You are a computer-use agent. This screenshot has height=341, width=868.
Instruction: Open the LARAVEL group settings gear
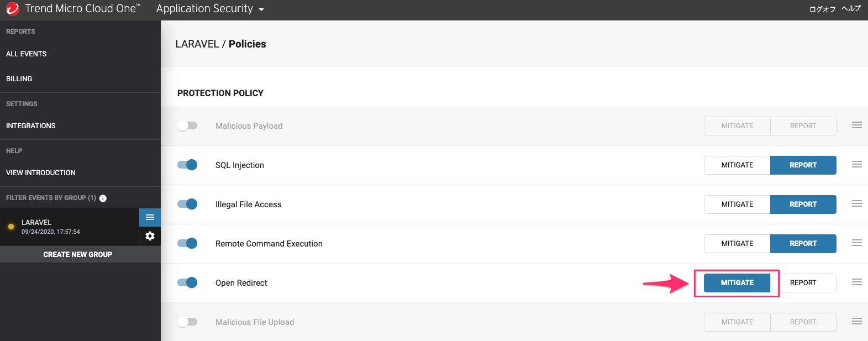(150, 236)
